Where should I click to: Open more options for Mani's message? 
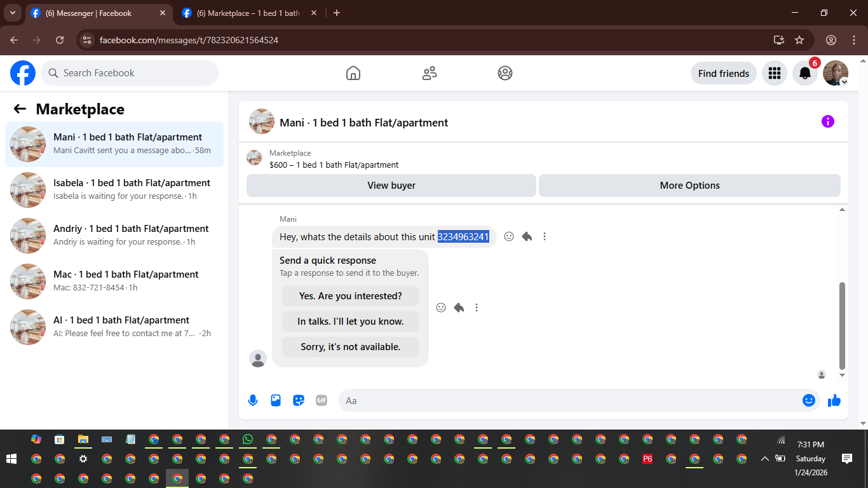click(x=545, y=236)
